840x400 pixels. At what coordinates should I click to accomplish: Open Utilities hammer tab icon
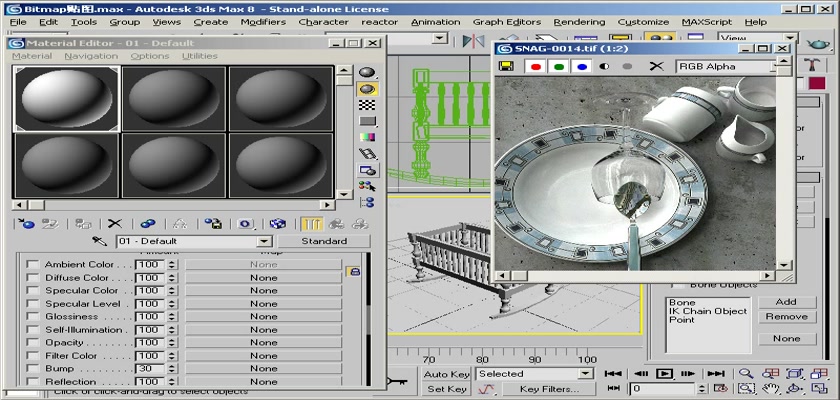813,65
